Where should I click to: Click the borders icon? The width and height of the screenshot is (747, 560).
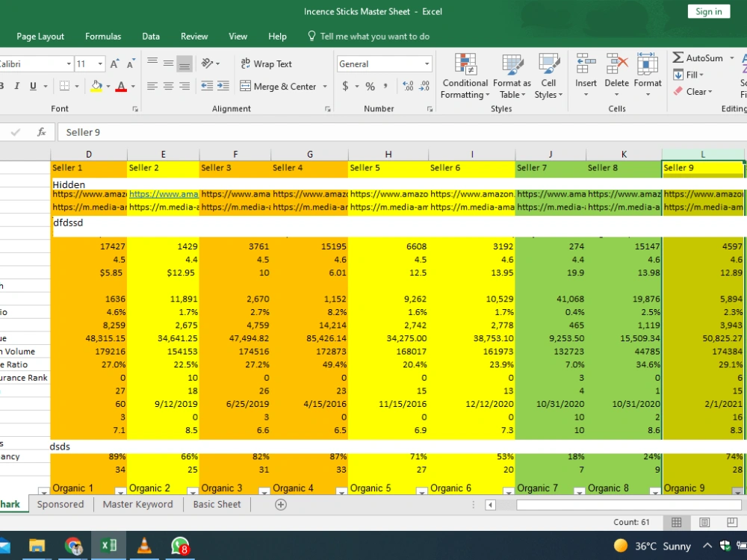coord(64,86)
